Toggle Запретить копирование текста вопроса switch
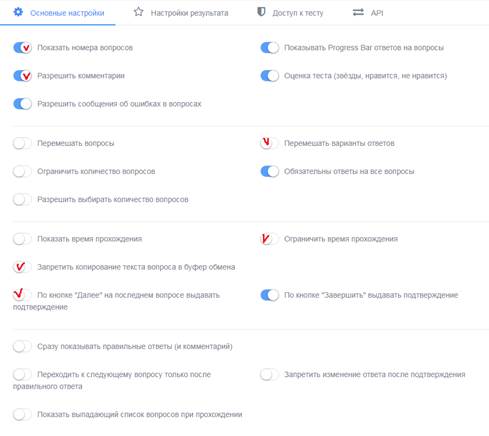 (x=22, y=267)
